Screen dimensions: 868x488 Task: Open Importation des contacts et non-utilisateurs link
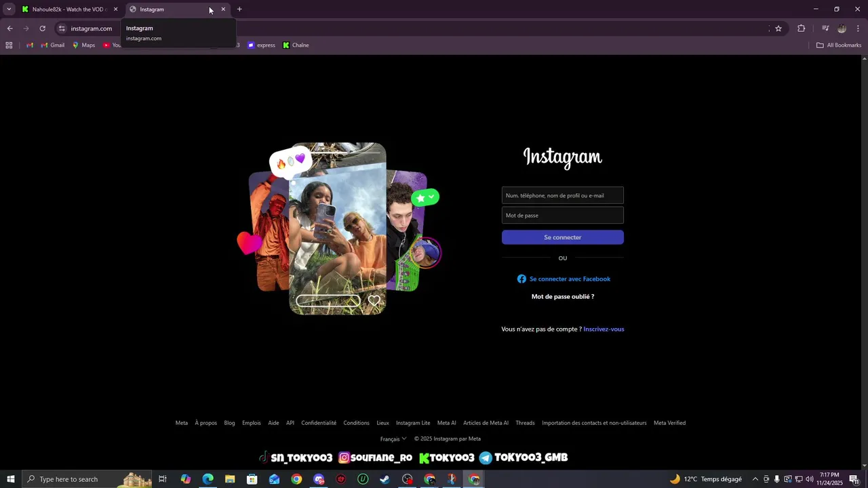[594, 423]
